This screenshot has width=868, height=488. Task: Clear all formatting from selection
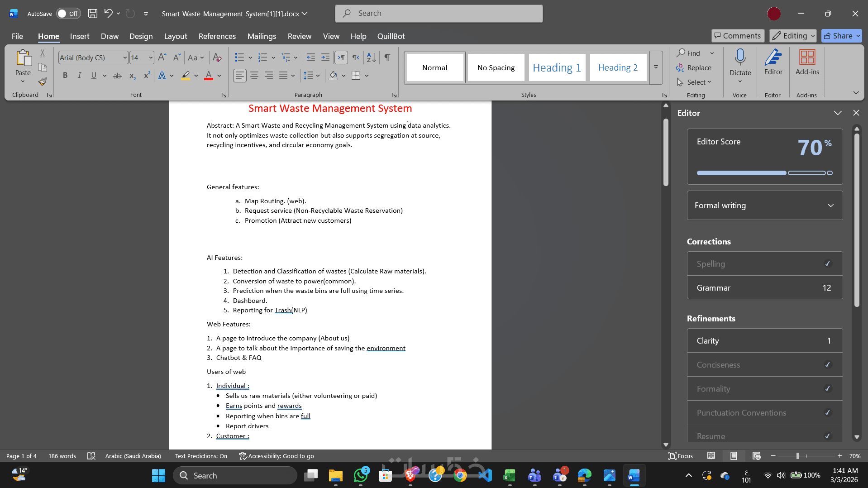(217, 57)
